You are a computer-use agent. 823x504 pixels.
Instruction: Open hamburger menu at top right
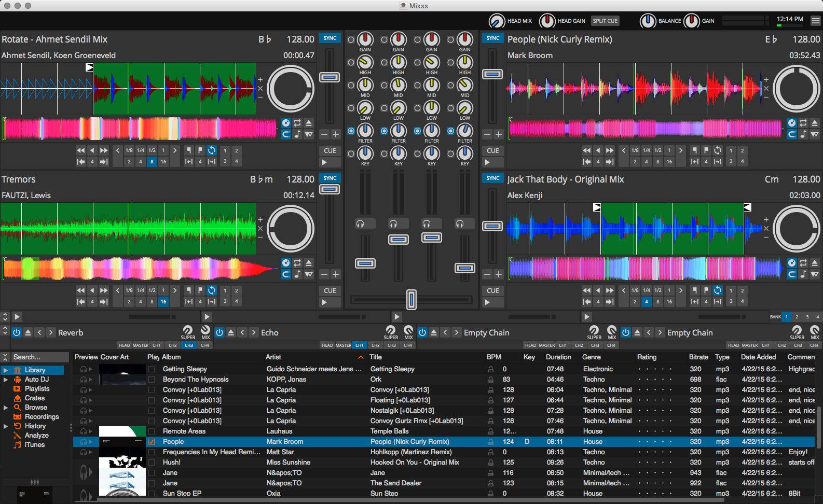(x=816, y=21)
